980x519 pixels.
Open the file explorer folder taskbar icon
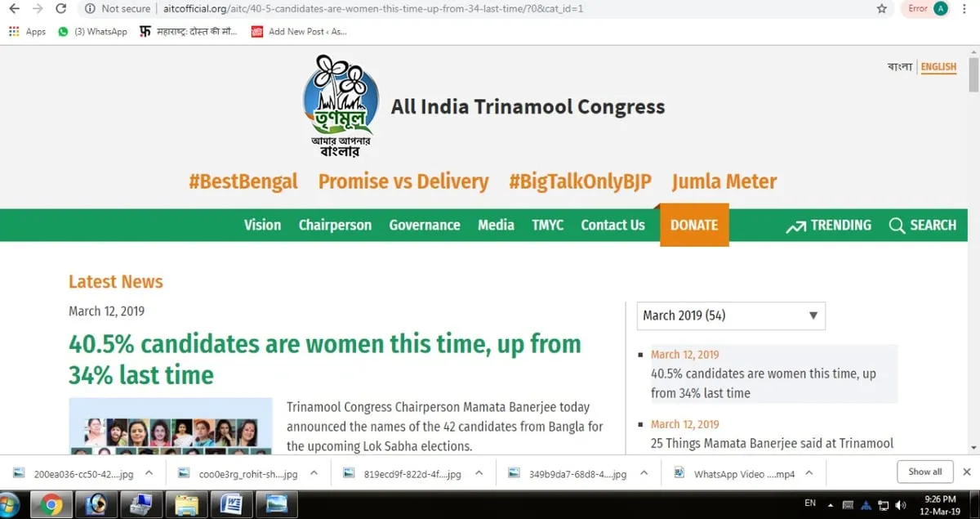[x=186, y=504]
